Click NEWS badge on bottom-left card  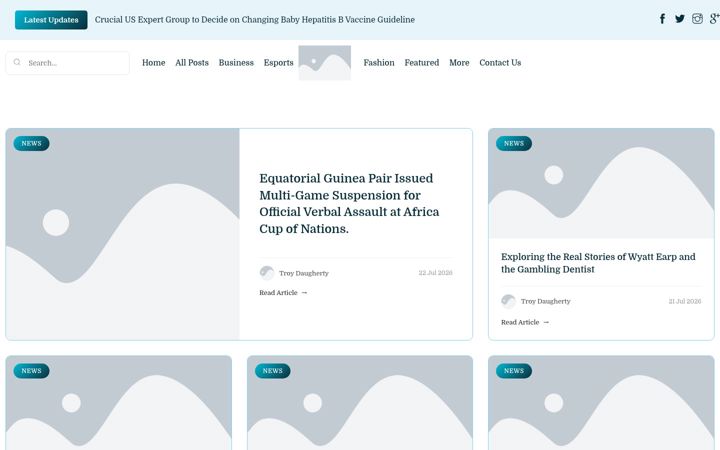pos(31,371)
